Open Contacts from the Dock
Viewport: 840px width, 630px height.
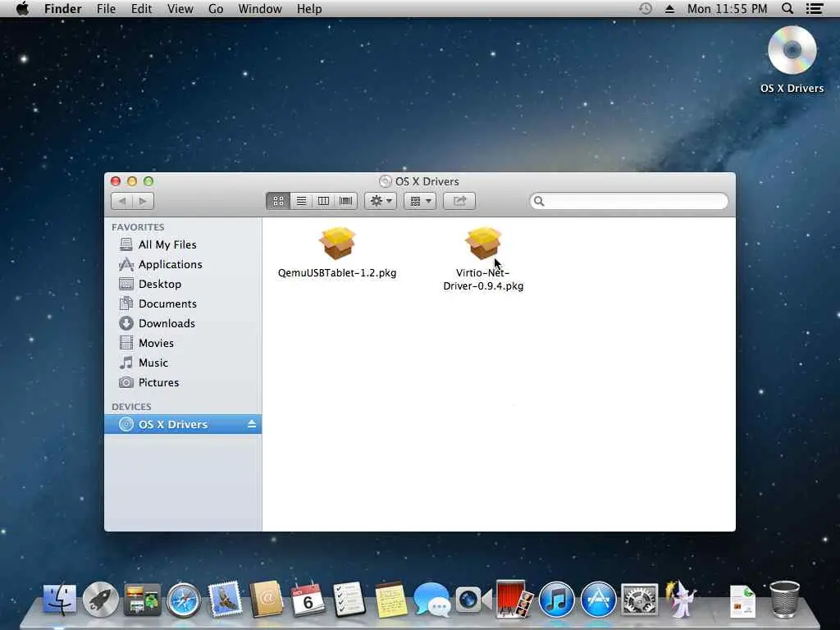[x=267, y=599]
